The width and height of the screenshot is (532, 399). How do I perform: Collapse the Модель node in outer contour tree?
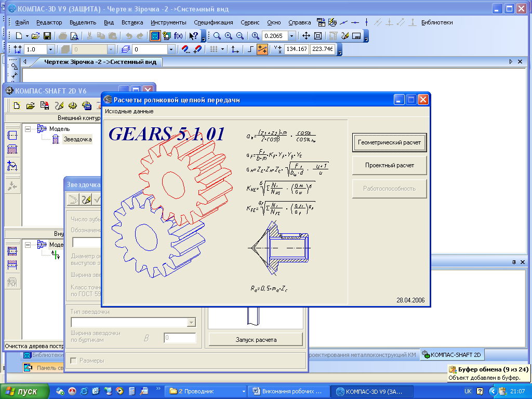pyautogui.click(x=28, y=129)
